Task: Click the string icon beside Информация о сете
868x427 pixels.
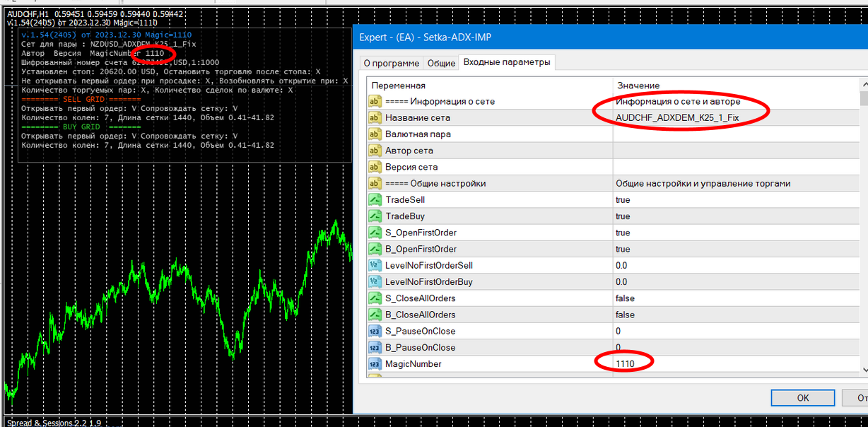Action: pos(375,101)
